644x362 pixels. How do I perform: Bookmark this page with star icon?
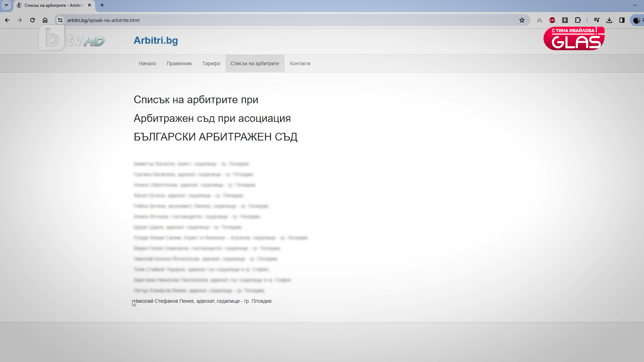pyautogui.click(x=522, y=20)
